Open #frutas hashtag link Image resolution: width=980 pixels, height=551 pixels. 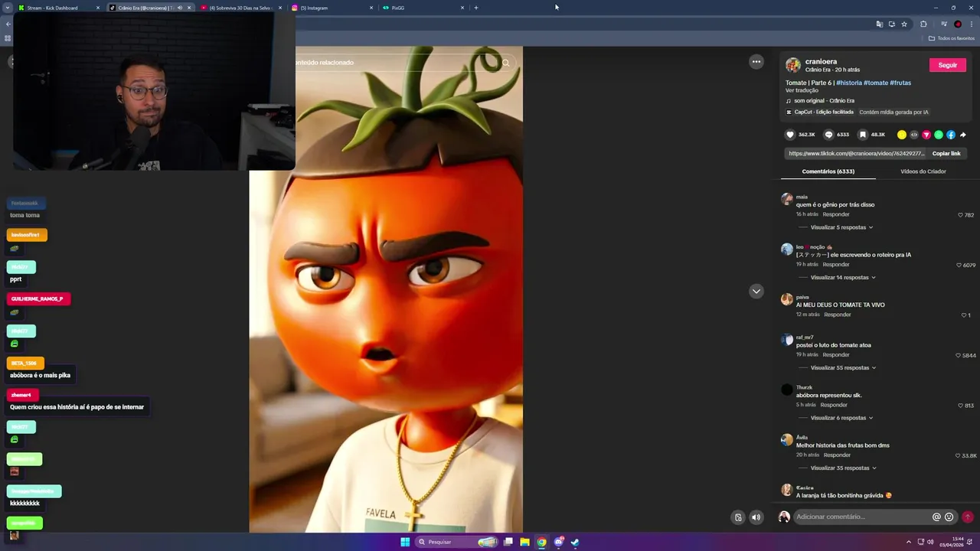900,83
